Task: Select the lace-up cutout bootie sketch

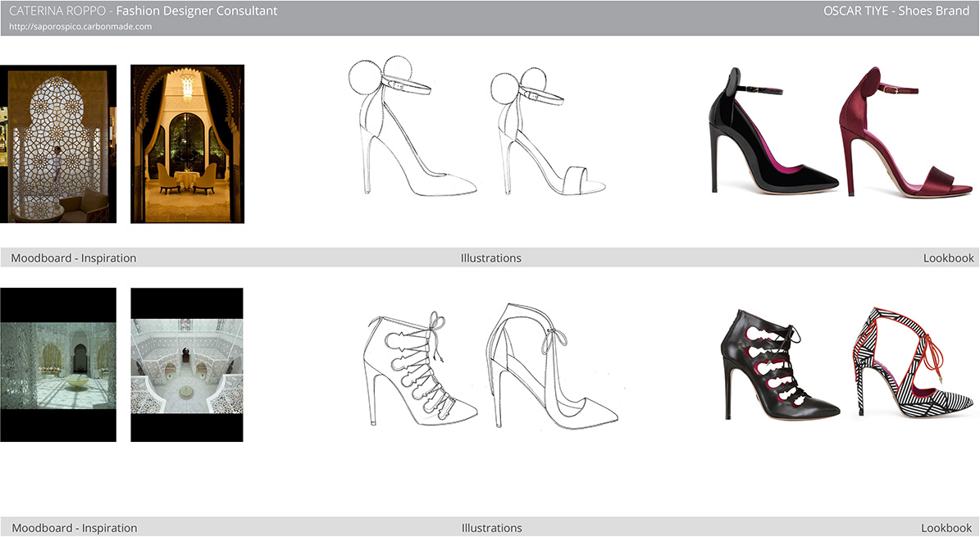Action: tap(420, 369)
